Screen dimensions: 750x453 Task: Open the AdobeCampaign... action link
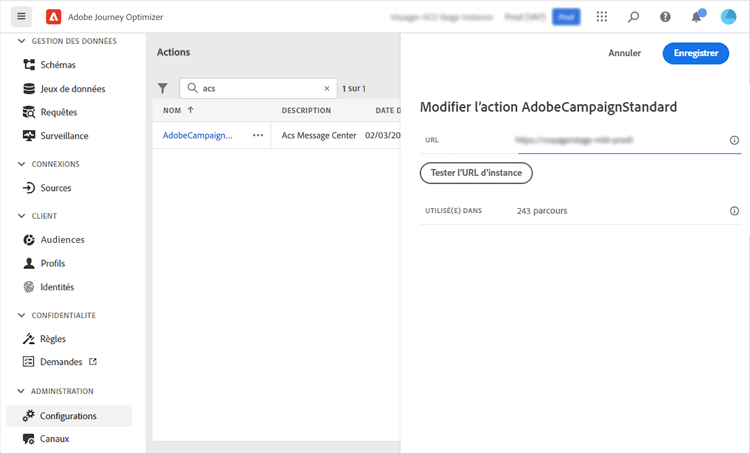click(198, 135)
